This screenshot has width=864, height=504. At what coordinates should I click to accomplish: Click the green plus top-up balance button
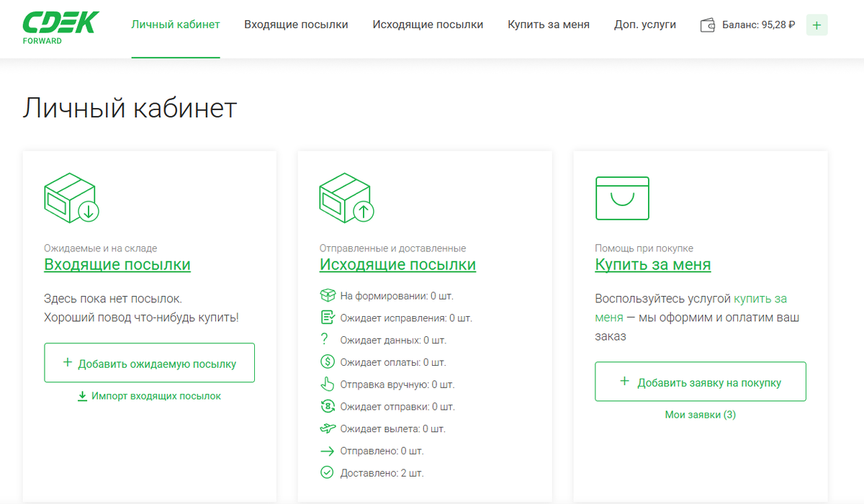coord(816,25)
